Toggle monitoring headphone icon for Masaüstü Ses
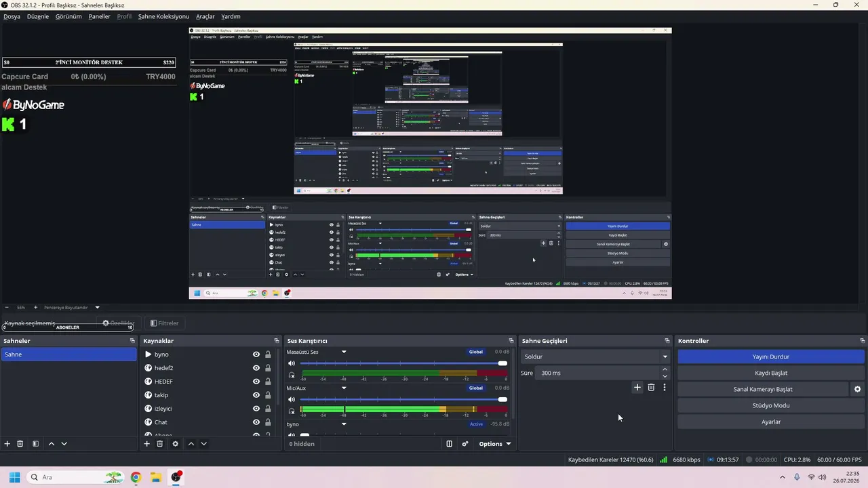 [292, 375]
